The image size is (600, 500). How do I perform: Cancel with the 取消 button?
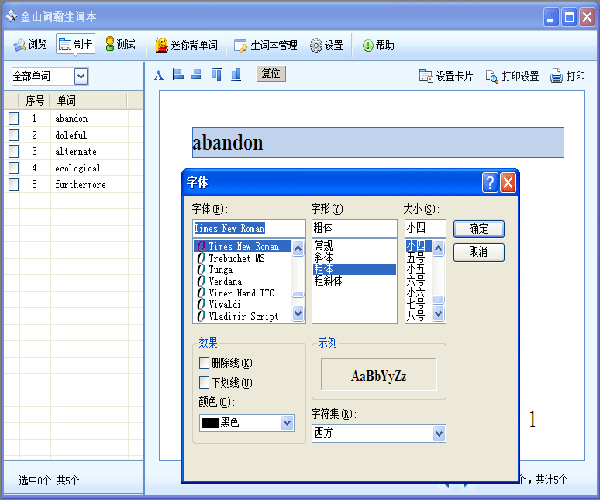click(x=479, y=252)
